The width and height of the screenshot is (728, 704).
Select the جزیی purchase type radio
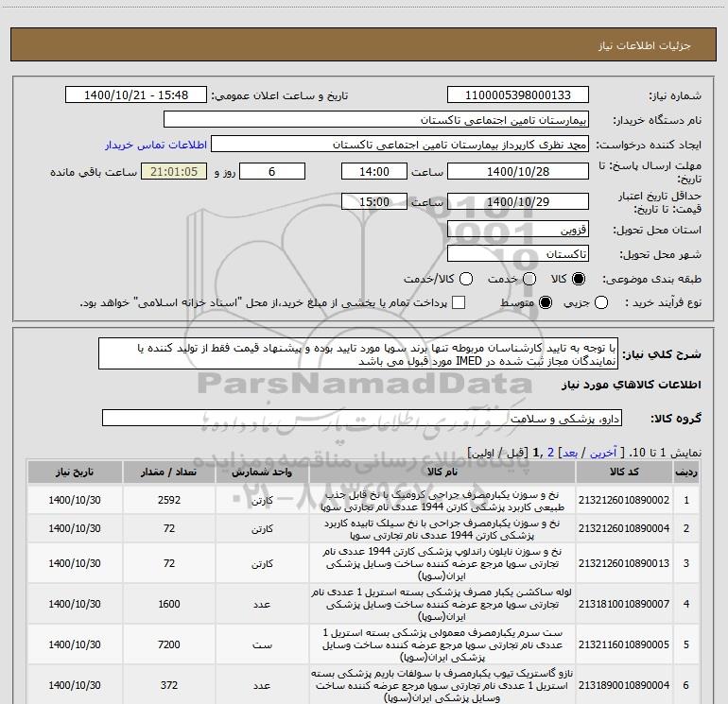tap(601, 302)
